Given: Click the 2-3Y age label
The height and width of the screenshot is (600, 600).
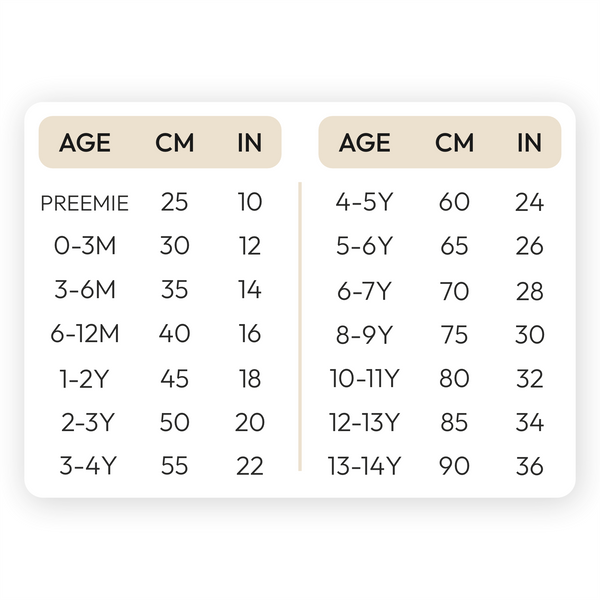Looking at the screenshot, I should tap(85, 423).
